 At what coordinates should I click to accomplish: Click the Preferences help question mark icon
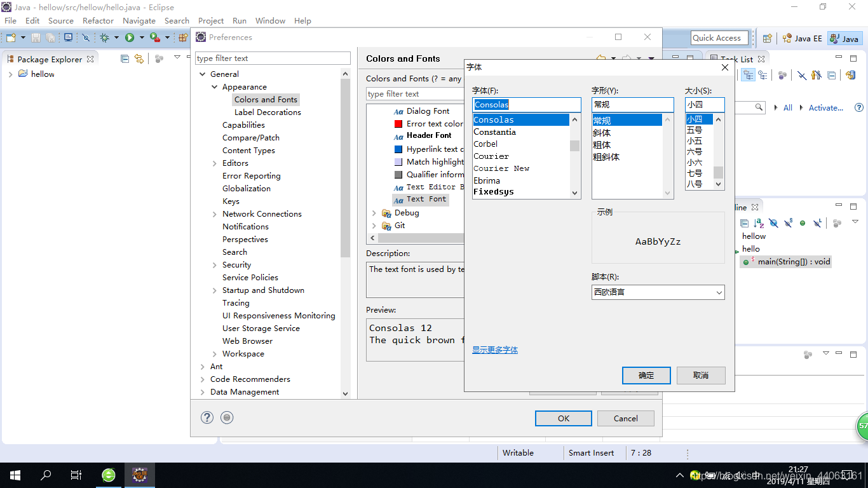pyautogui.click(x=207, y=417)
